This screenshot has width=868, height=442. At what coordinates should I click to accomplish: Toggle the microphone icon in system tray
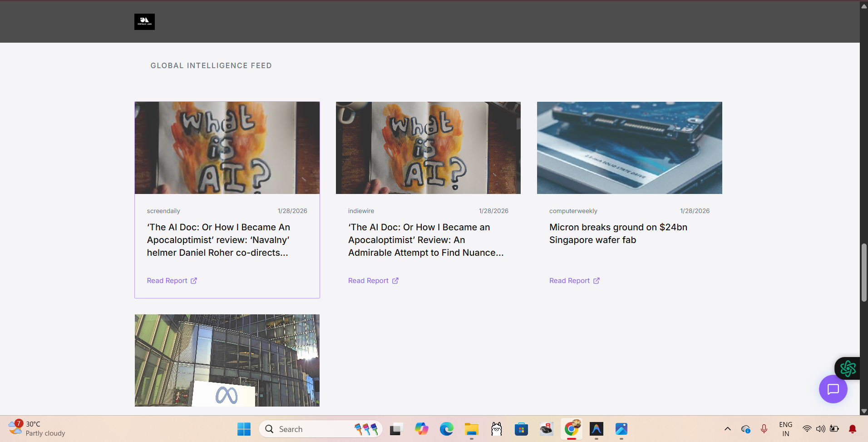point(764,429)
